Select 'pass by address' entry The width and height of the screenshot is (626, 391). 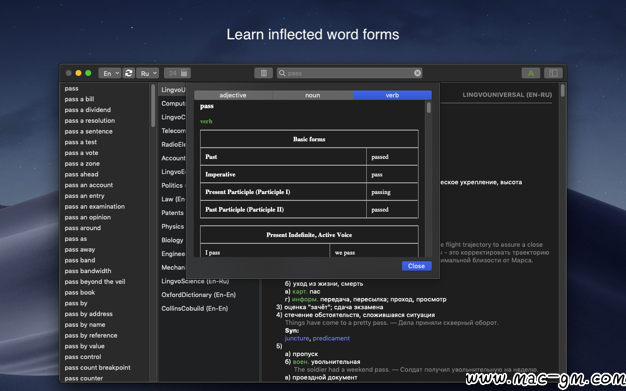point(89,314)
